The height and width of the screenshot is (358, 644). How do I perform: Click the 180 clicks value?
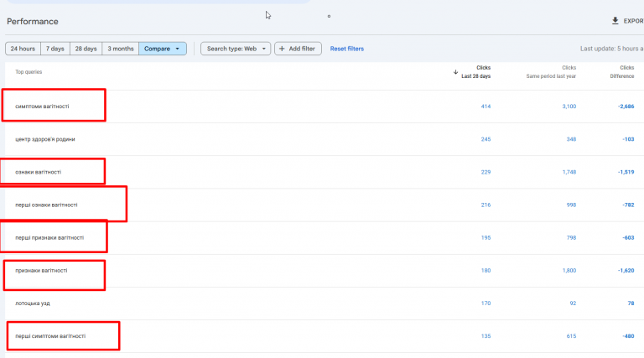coord(486,271)
